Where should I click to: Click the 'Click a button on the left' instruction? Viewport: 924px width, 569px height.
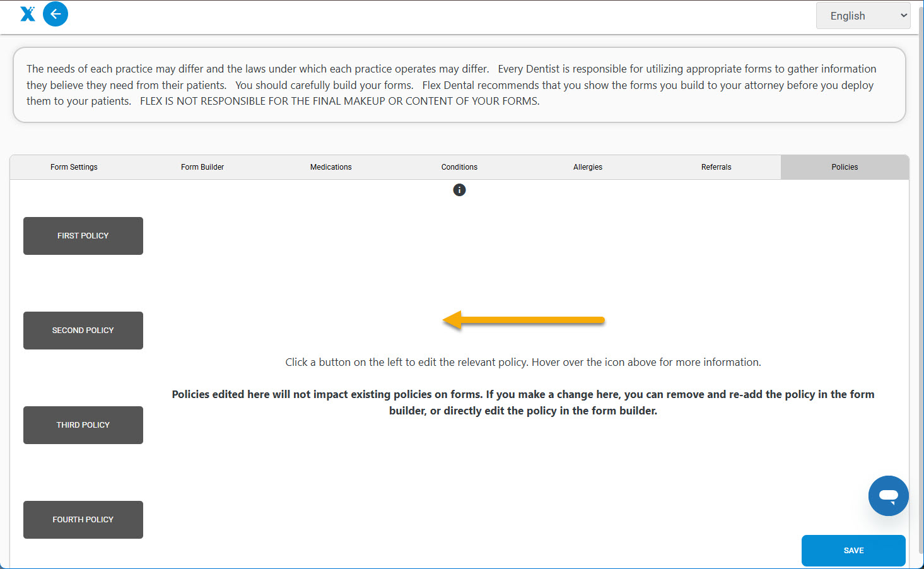(523, 362)
